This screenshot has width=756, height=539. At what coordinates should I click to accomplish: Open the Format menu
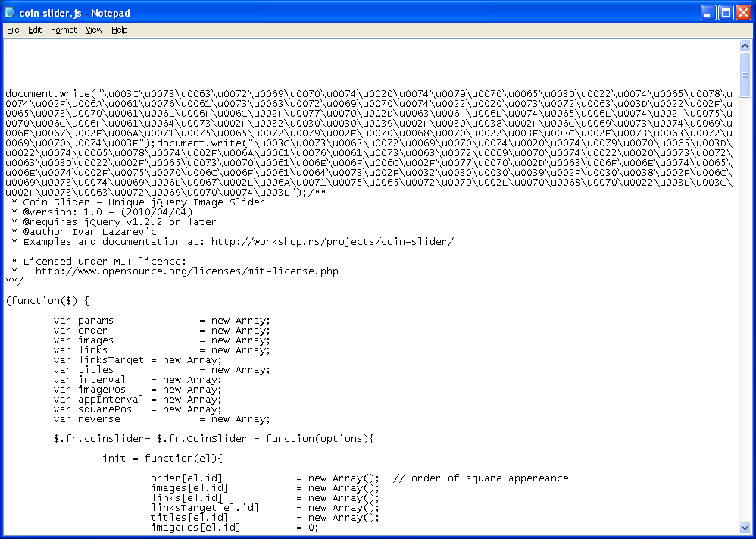coord(64,30)
